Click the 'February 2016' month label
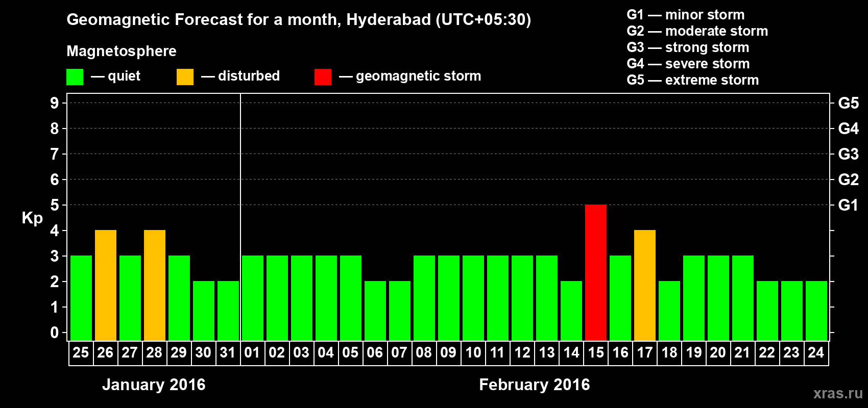 [535, 385]
